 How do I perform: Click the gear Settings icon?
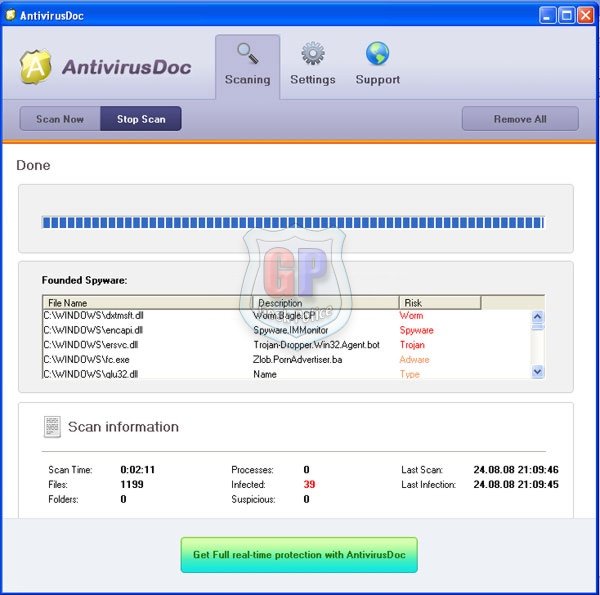tap(313, 53)
